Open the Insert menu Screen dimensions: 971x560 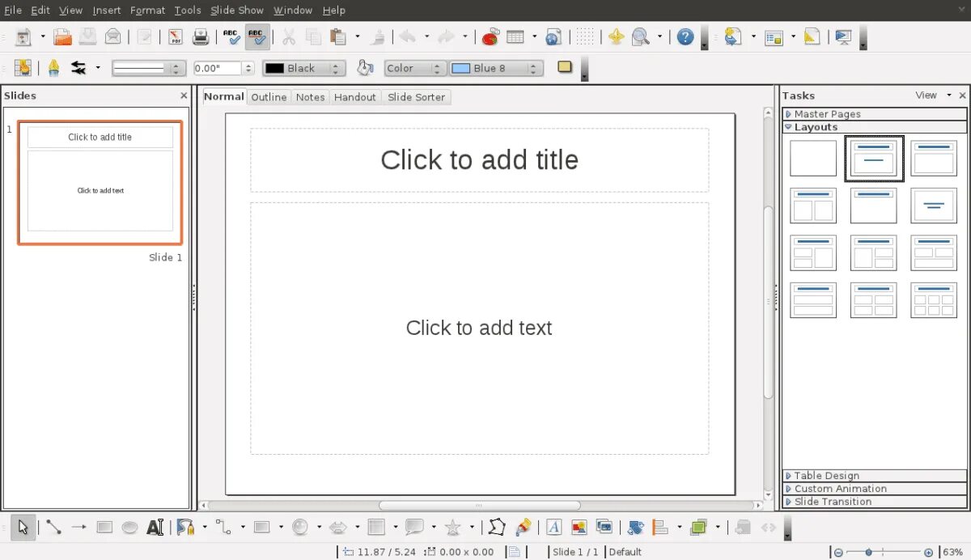107,11
